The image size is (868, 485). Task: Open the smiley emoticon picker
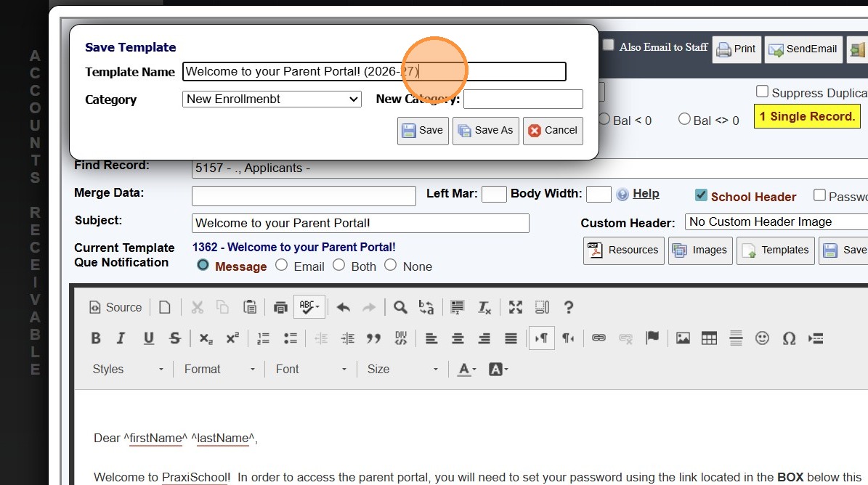tap(762, 338)
